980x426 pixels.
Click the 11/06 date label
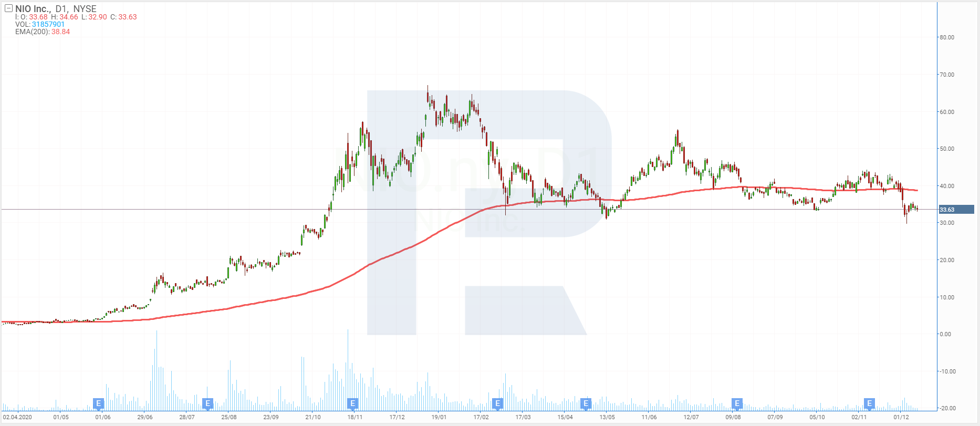point(649,418)
